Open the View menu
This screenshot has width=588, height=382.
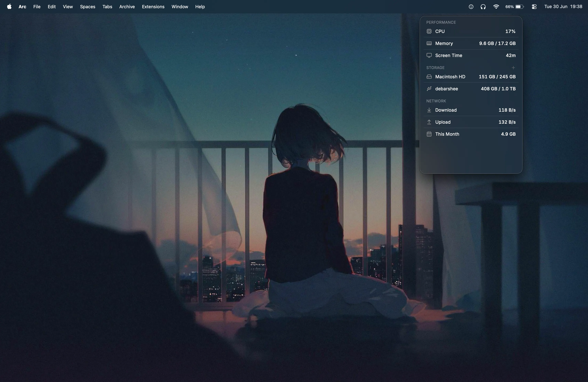pos(68,7)
